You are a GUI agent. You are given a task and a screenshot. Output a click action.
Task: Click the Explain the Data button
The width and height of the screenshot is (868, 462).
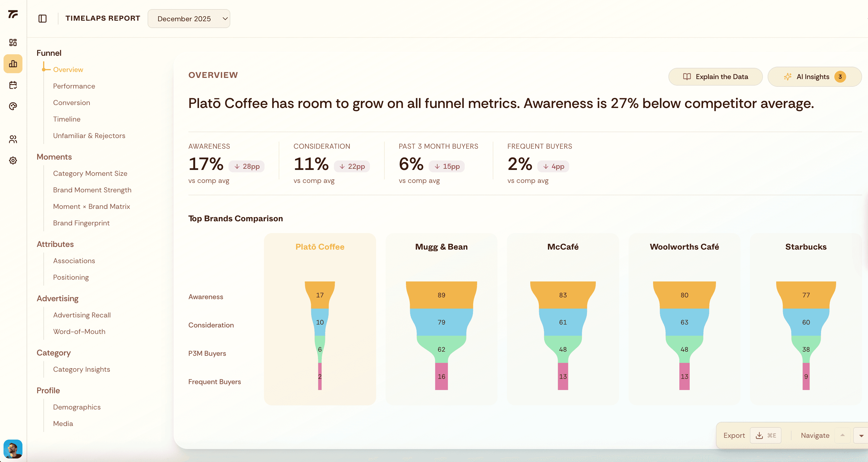(x=715, y=77)
